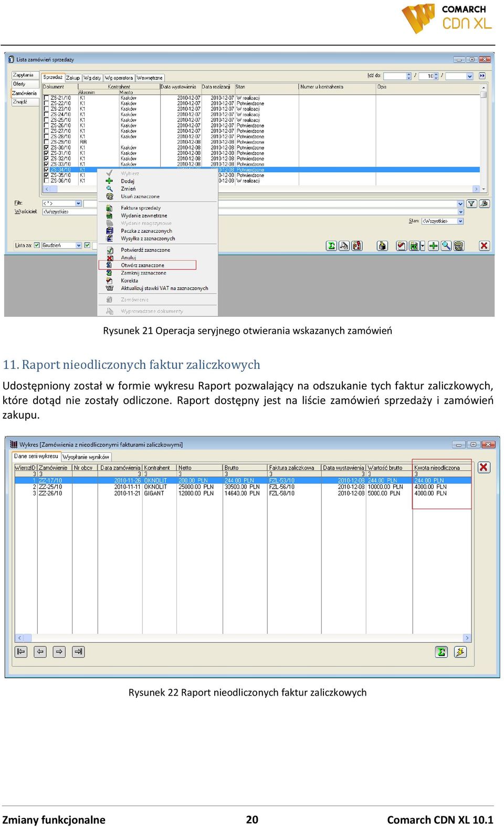Check the box for order ZS-23/10
The image size is (504, 827).
pyautogui.click(x=47, y=109)
